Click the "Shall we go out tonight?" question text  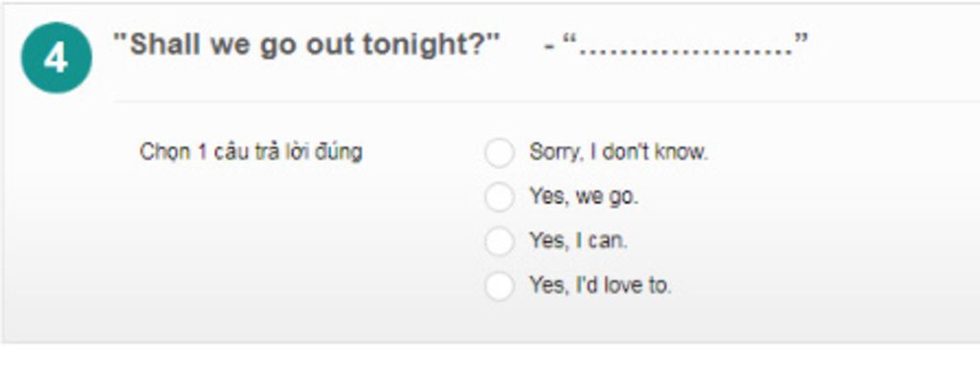point(307,45)
